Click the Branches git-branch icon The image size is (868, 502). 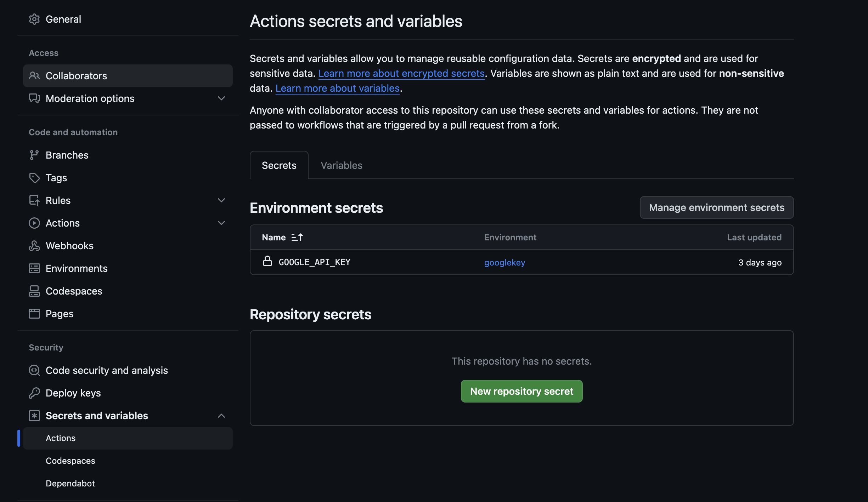click(34, 155)
